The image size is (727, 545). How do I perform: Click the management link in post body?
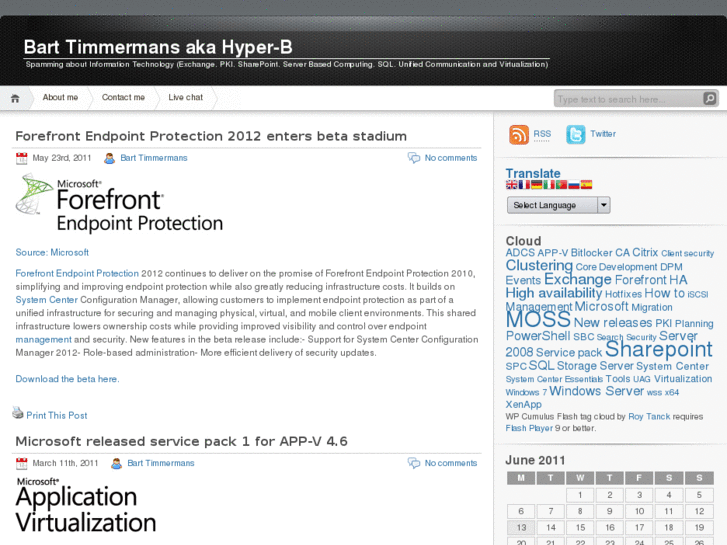click(x=44, y=340)
